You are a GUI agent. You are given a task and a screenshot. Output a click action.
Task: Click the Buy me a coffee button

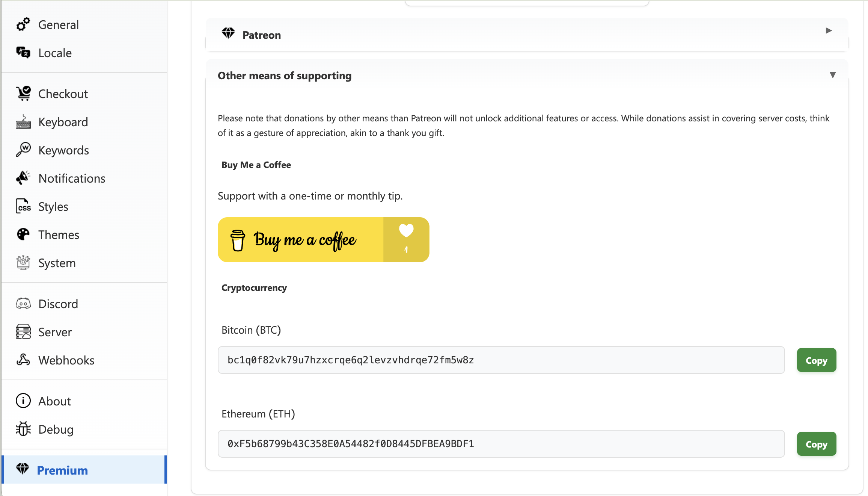pyautogui.click(x=323, y=240)
